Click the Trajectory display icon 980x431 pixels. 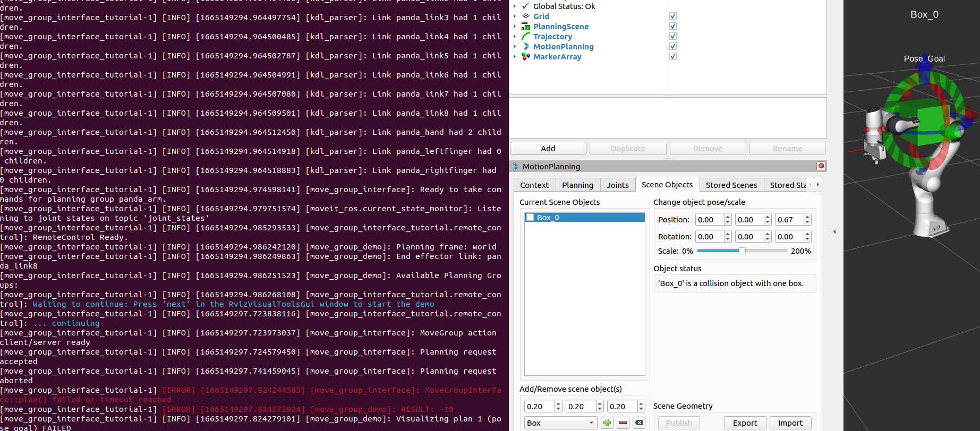[526, 37]
